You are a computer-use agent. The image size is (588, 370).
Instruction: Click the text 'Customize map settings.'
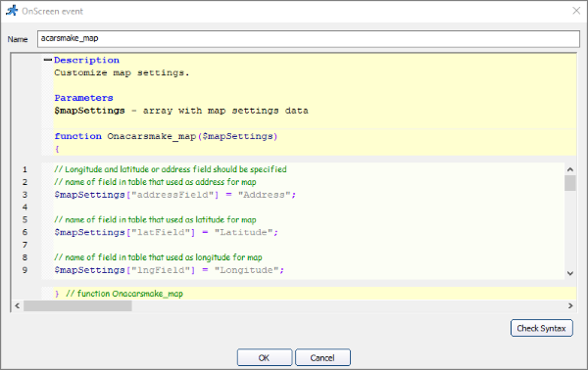(x=122, y=72)
